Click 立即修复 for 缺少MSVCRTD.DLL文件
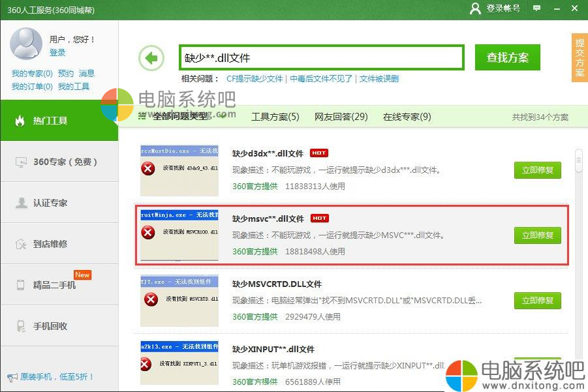Screen dimensions: 588x392 point(537,301)
